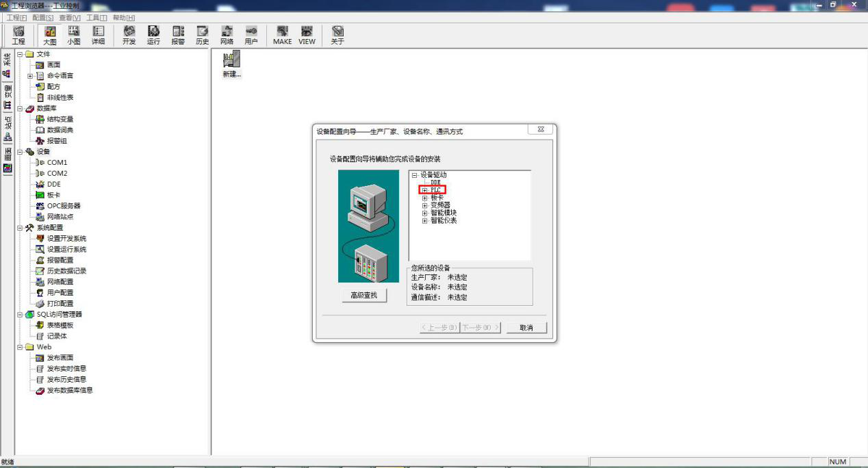Collapse the 设备 node in the left tree

(x=20, y=151)
